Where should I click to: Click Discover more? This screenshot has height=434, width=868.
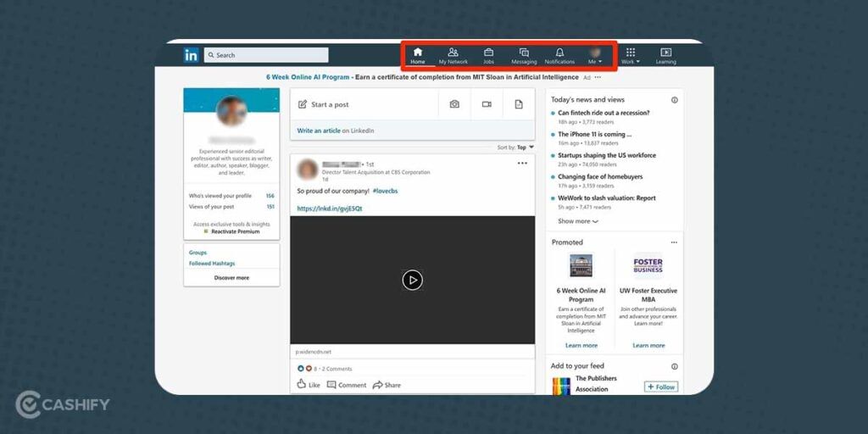pyautogui.click(x=231, y=278)
